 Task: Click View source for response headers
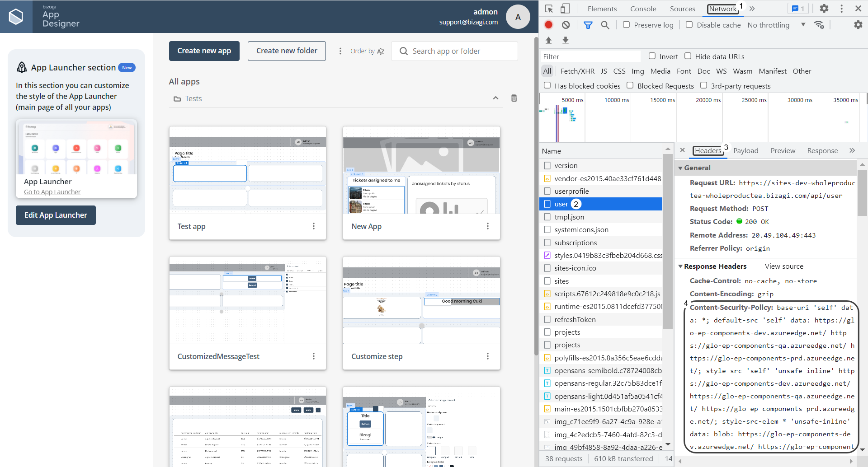(784, 266)
